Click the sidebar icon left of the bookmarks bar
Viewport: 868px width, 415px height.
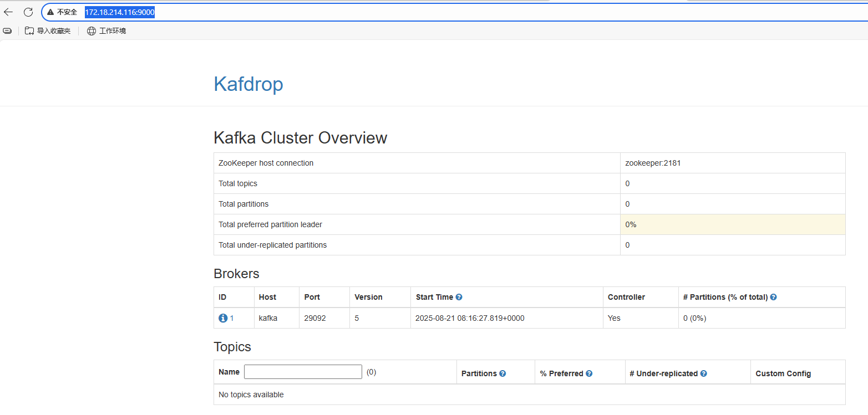tap(7, 30)
